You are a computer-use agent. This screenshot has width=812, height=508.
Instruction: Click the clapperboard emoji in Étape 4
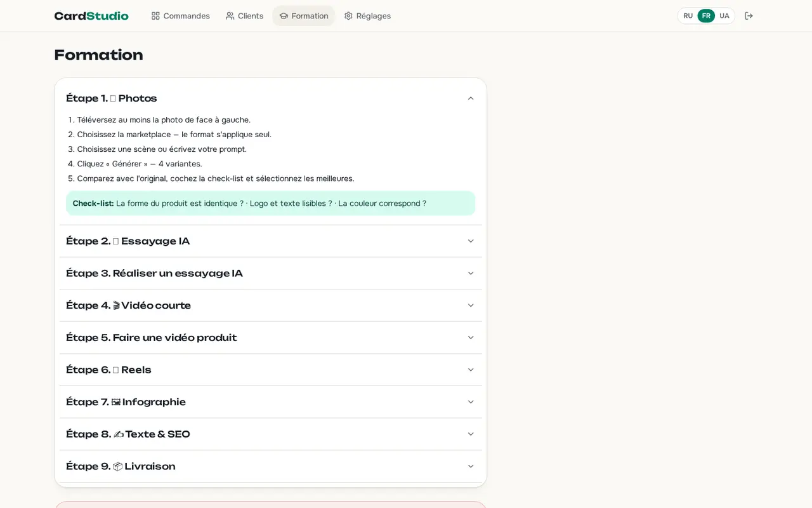tap(116, 305)
